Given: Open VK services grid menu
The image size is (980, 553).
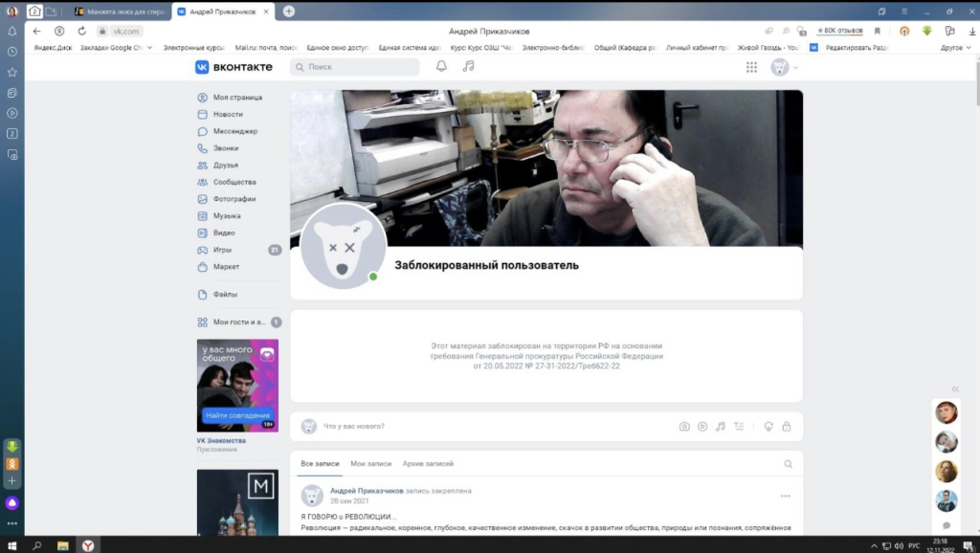Looking at the screenshot, I should (x=751, y=67).
